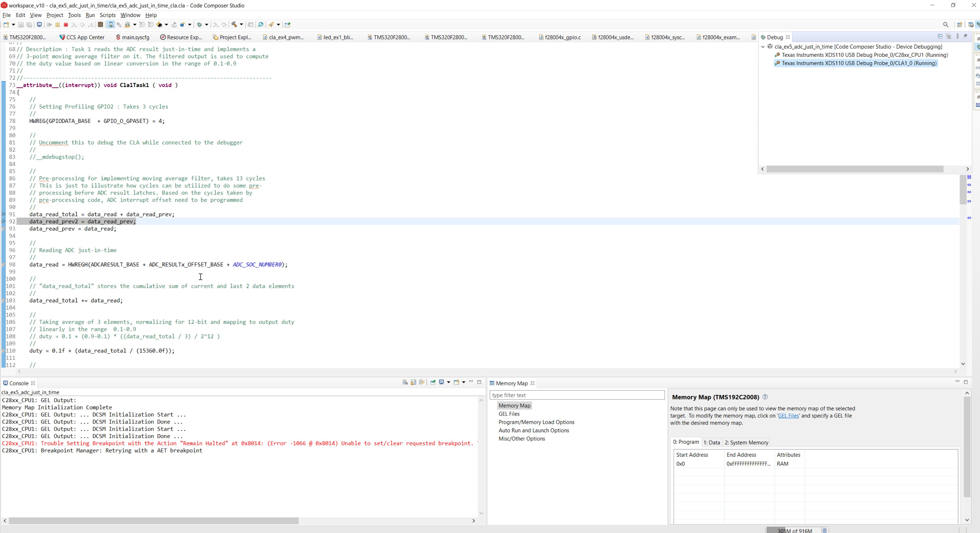Toggle the real-time mode toolbar button
Viewport: 980px width, 533px height.
pos(111,25)
